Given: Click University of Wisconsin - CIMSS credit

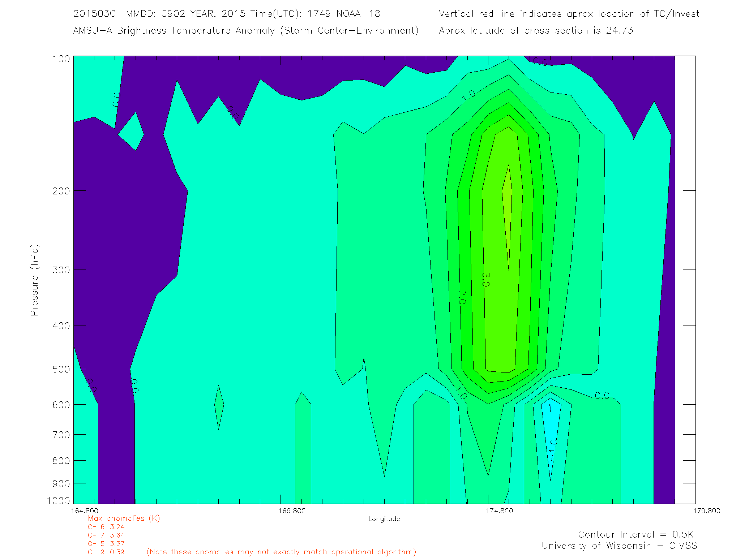Looking at the screenshot, I should 619,546.
